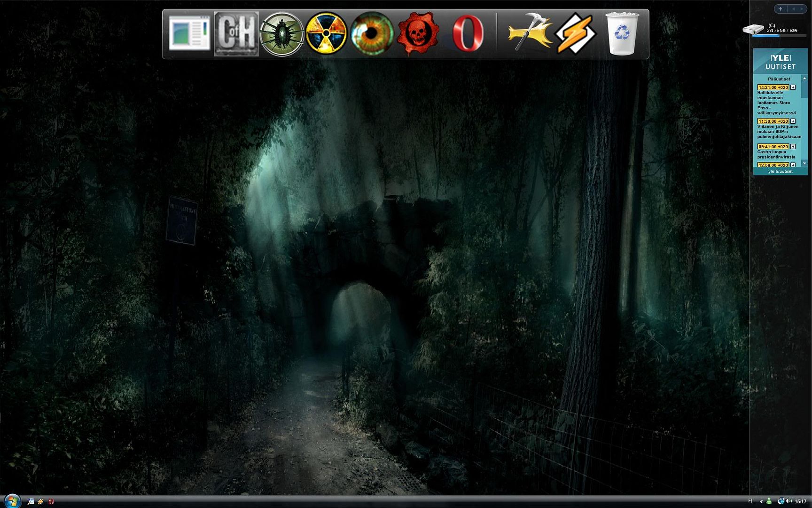Read the Castro luopuu presidentinvirasta headline

(776, 154)
